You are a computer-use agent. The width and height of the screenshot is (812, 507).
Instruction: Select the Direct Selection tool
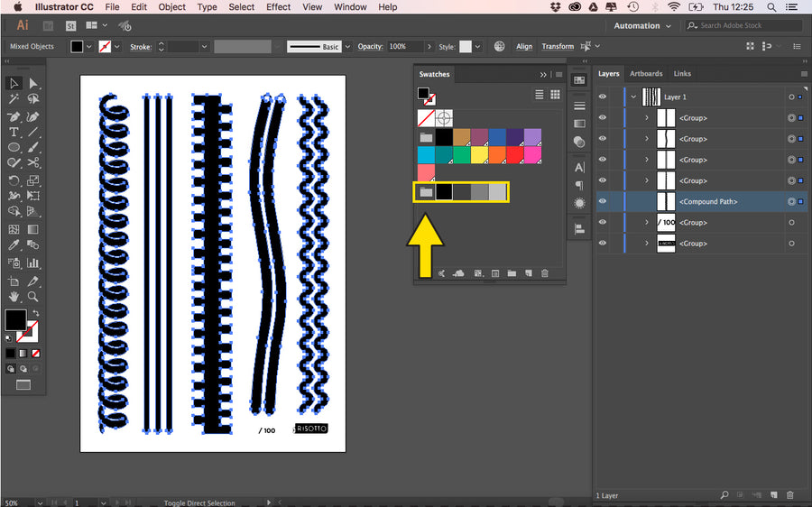pyautogui.click(x=33, y=83)
